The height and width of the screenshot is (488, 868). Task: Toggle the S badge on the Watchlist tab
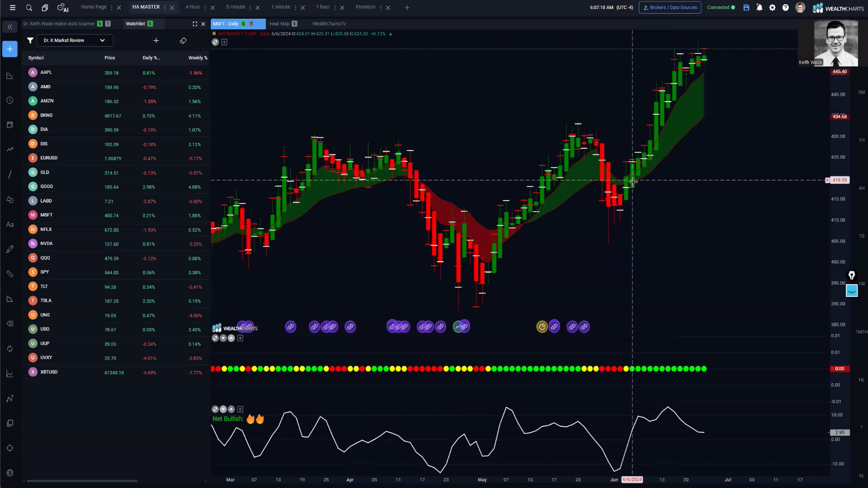tap(150, 24)
